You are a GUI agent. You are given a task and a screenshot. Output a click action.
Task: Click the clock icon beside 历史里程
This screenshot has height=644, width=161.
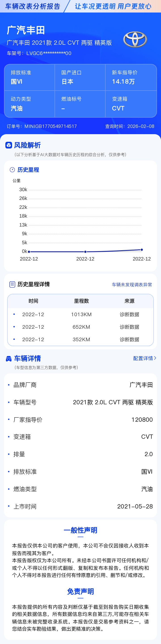point(12,170)
